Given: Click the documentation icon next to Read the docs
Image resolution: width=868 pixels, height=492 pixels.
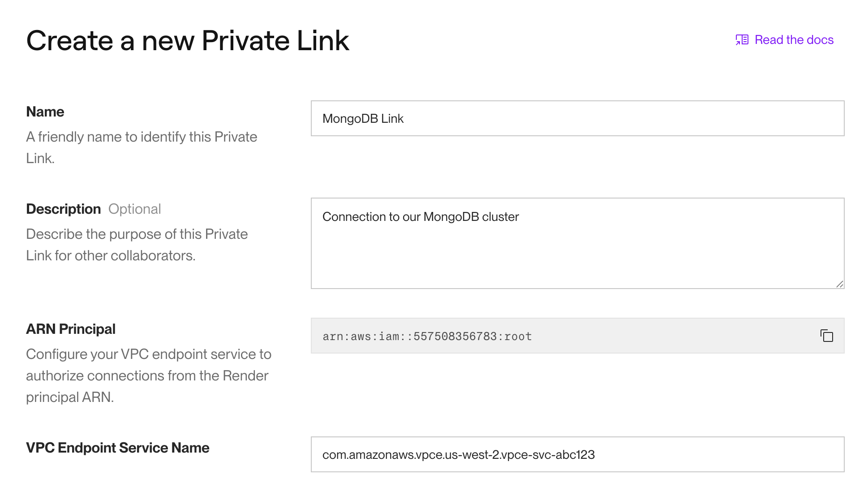Looking at the screenshot, I should (x=742, y=39).
